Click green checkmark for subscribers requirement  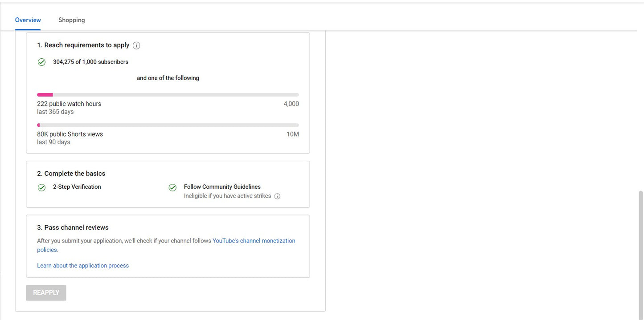pos(41,62)
